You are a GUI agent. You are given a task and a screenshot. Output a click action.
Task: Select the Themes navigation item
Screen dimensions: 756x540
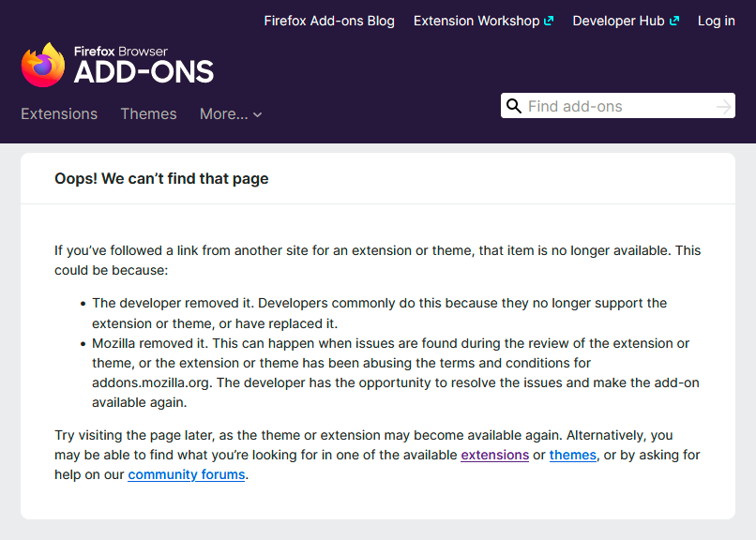[x=148, y=113]
